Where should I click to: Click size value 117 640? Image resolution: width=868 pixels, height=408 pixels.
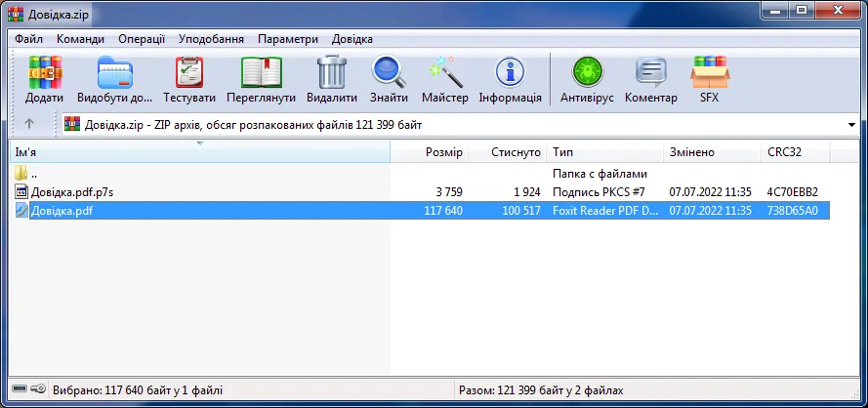tap(444, 211)
